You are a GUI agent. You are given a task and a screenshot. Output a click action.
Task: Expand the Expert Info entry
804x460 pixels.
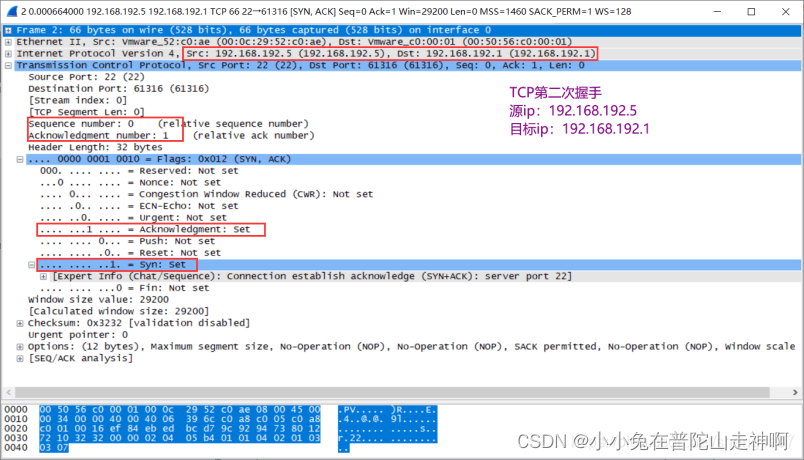tap(43, 276)
